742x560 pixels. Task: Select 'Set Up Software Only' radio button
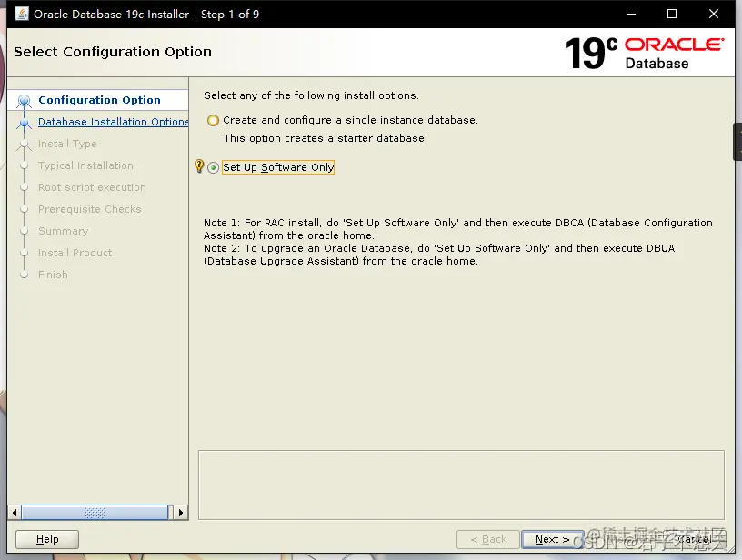click(214, 168)
